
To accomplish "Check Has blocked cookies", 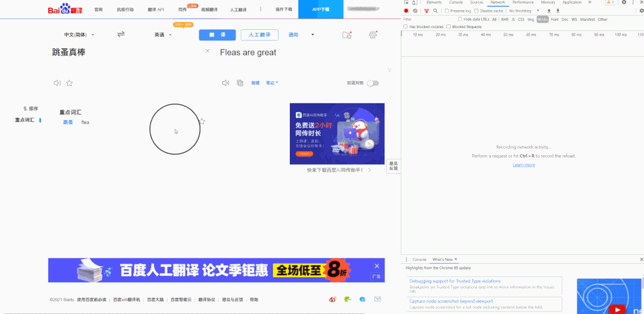I will coord(405,27).
